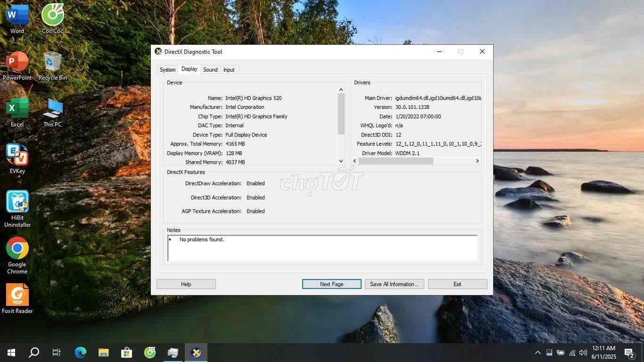Image resolution: width=644 pixels, height=362 pixels.
Task: Click the running app icon left of dxdiag on taskbar
Action: [x=173, y=353]
